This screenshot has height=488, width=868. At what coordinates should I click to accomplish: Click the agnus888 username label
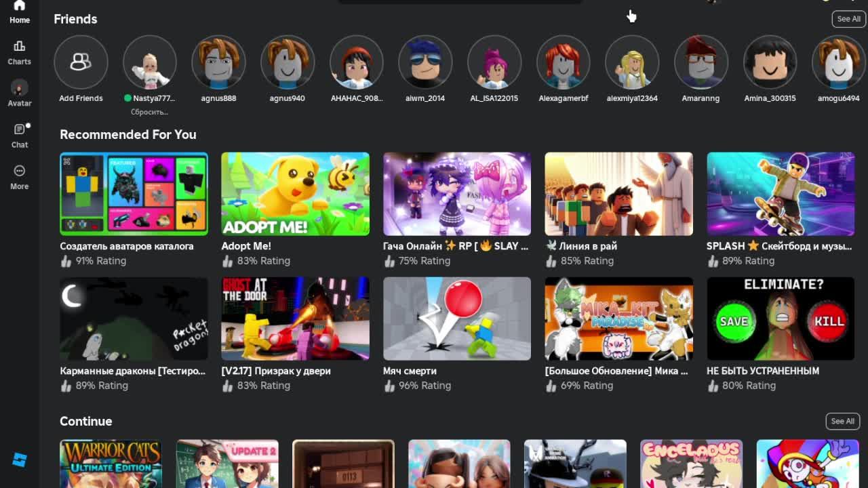(218, 98)
